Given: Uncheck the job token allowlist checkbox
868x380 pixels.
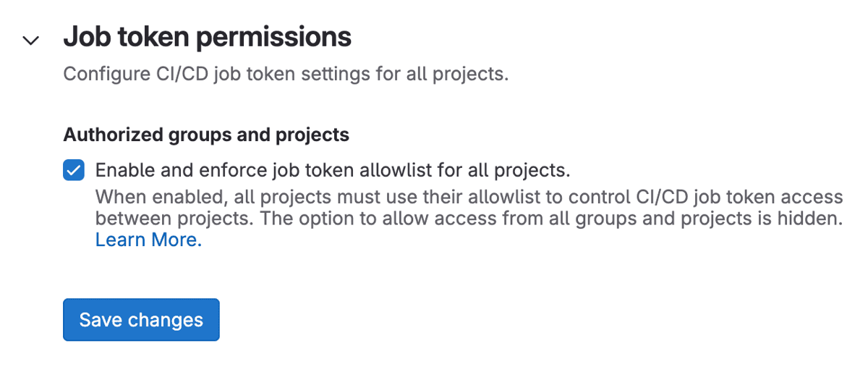Looking at the screenshot, I should pos(74,171).
